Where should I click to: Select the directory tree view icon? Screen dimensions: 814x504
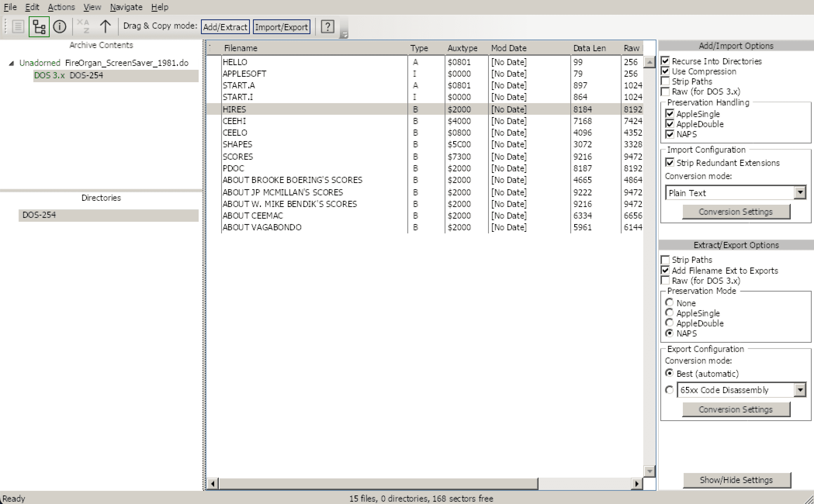pos(39,27)
